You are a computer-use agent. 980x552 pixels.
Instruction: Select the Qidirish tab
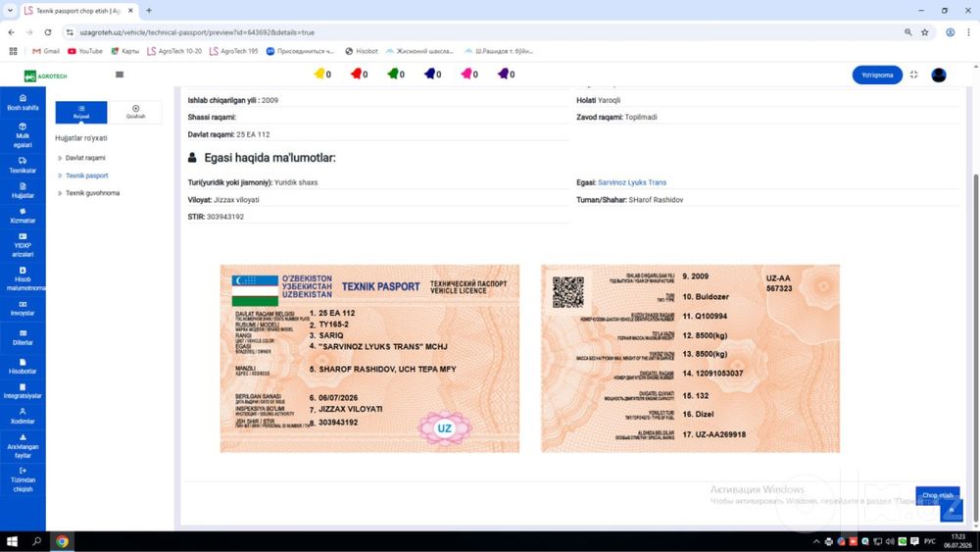pos(135,112)
